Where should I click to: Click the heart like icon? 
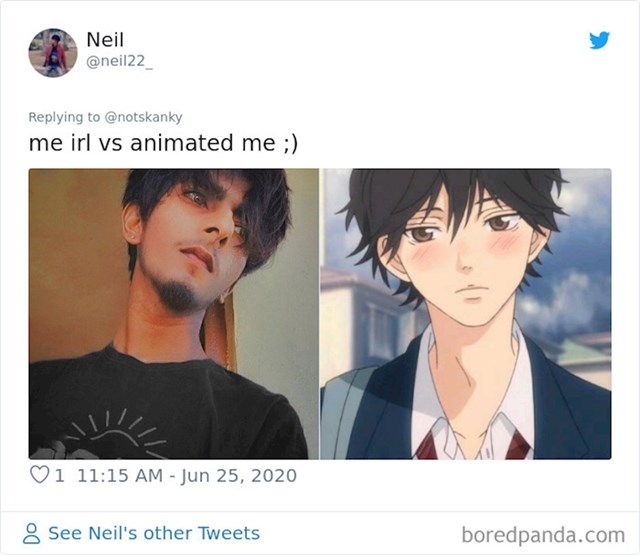[x=40, y=475]
